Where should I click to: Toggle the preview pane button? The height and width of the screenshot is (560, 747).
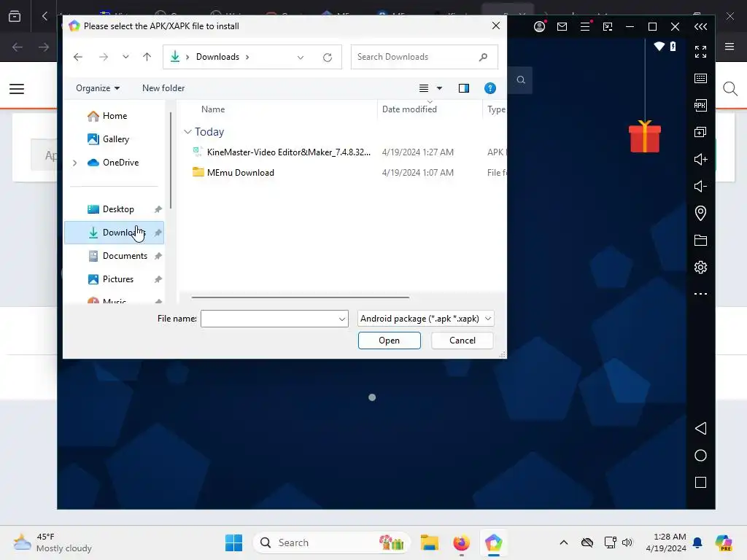click(x=463, y=88)
